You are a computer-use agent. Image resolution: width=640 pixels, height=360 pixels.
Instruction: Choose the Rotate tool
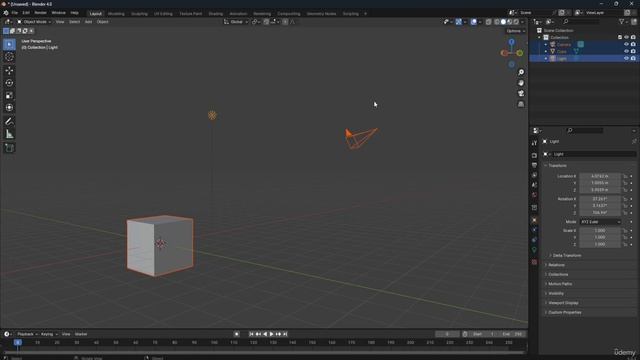(9, 83)
